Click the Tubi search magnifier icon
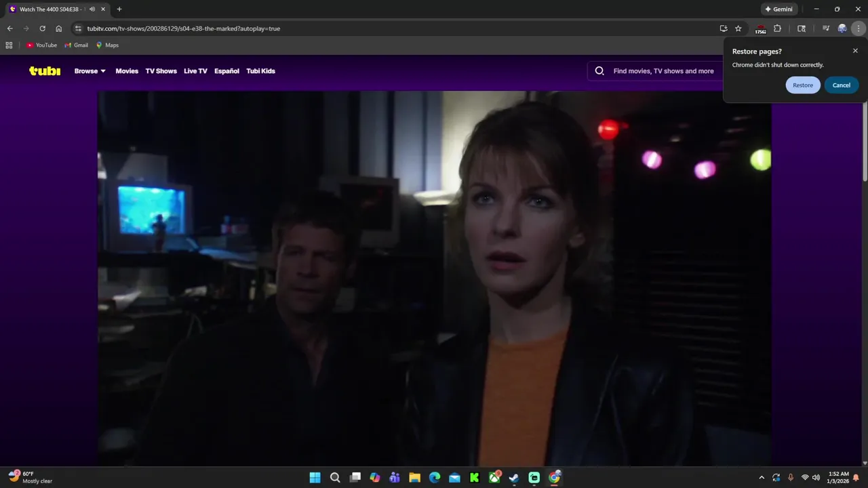This screenshot has width=868, height=488. tap(599, 70)
